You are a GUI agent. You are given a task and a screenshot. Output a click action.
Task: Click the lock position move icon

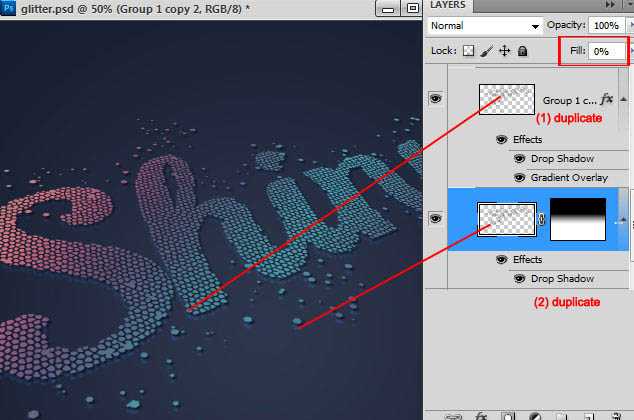click(505, 51)
